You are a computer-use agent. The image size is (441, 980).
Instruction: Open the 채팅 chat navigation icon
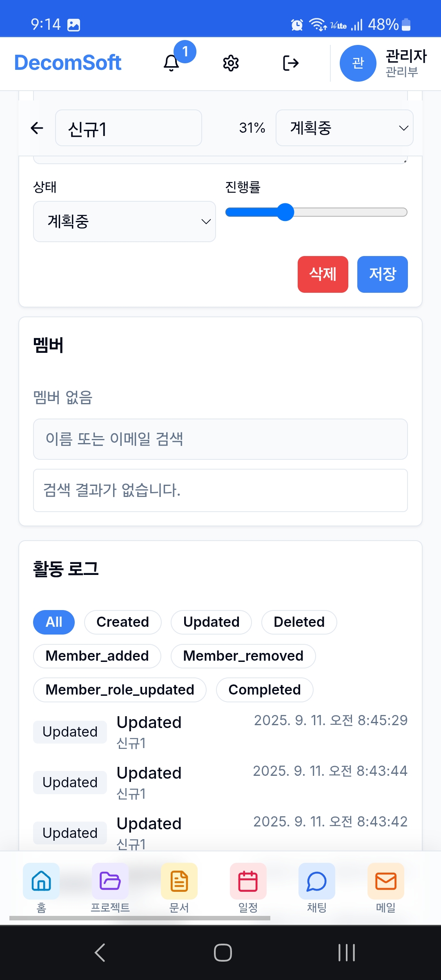317,881
